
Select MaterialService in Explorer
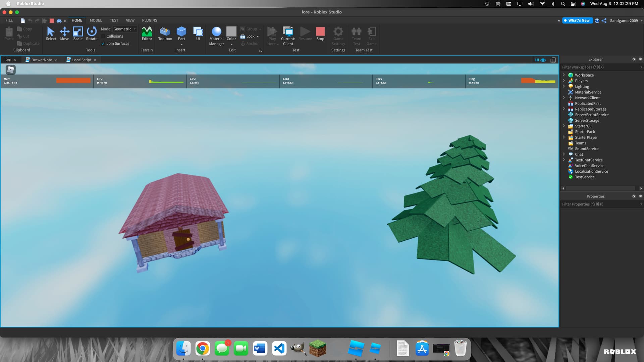(x=588, y=92)
